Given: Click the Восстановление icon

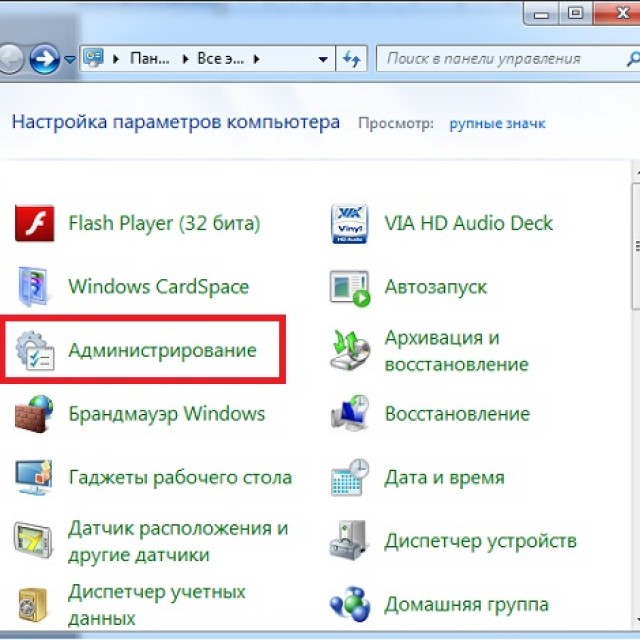Looking at the screenshot, I should click(x=350, y=413).
